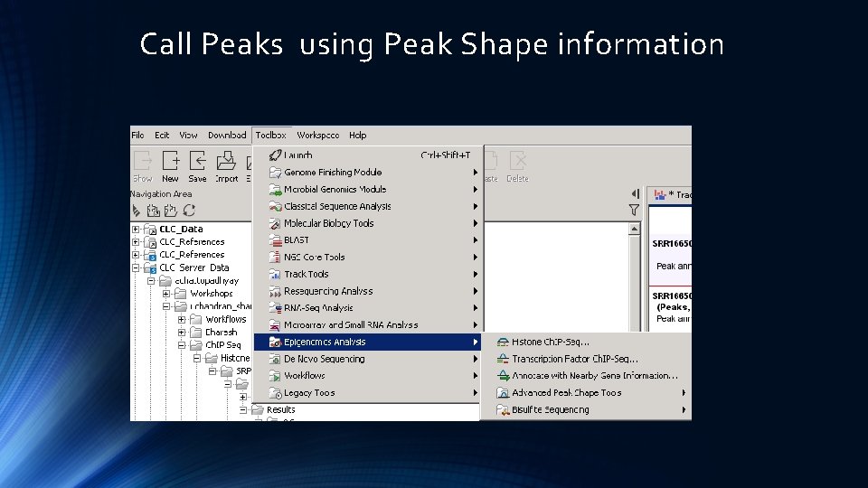The width and height of the screenshot is (868, 488).
Task: Click the Molecular Biology Tools icon
Action: coord(275,223)
